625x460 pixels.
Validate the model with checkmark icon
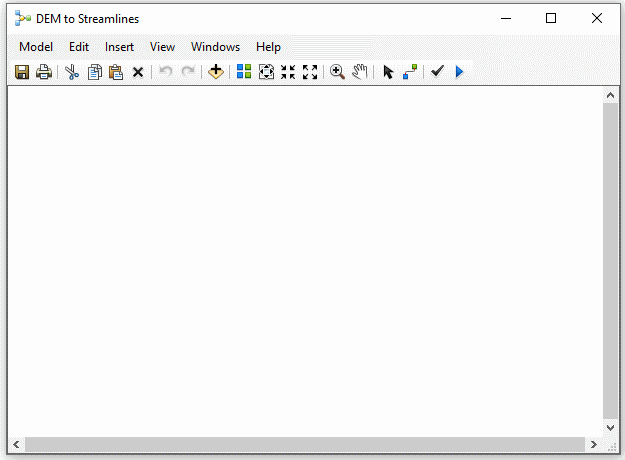click(438, 71)
